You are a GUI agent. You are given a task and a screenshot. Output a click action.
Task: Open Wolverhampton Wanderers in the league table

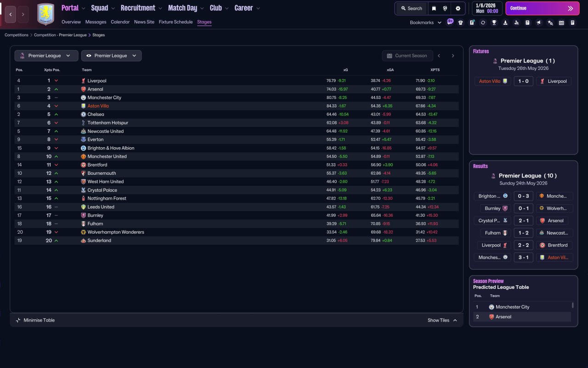(116, 232)
